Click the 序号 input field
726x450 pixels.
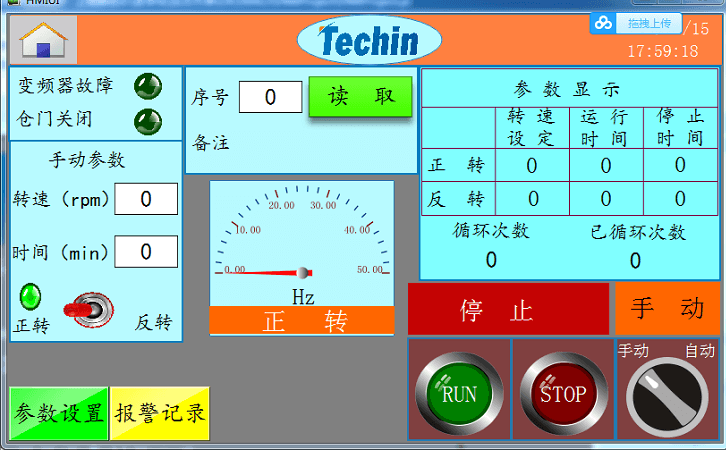(x=270, y=97)
